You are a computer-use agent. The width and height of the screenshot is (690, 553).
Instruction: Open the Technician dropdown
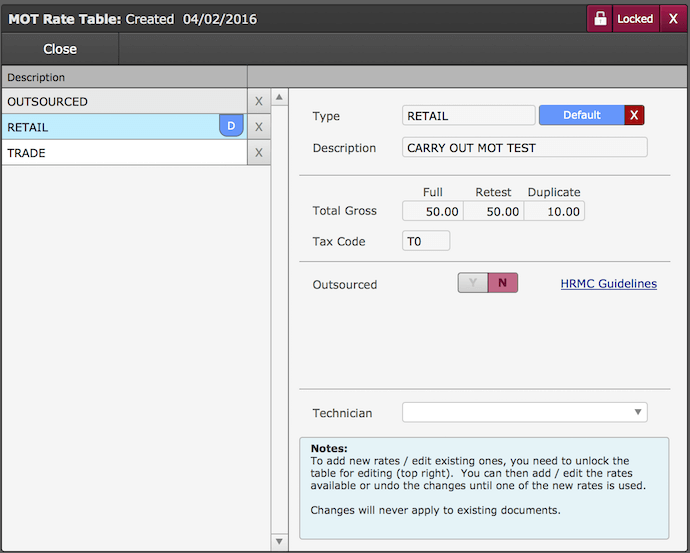(x=524, y=412)
